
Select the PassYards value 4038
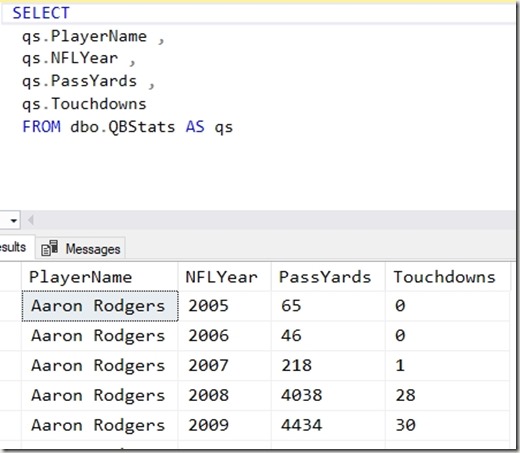point(328,396)
